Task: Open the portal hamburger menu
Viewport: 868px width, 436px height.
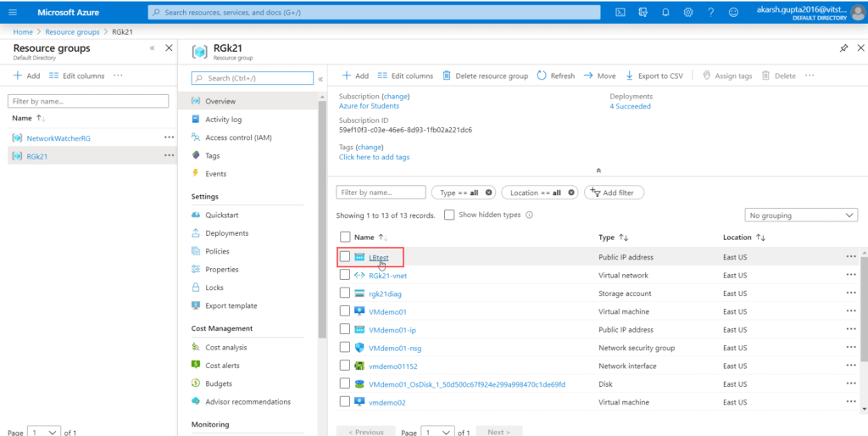Action: pos(14,12)
